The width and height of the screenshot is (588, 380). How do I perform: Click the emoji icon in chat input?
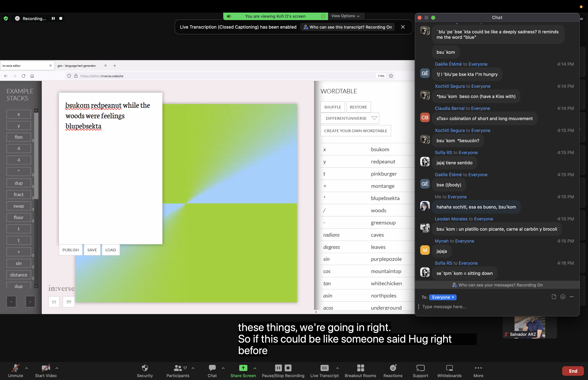click(563, 297)
